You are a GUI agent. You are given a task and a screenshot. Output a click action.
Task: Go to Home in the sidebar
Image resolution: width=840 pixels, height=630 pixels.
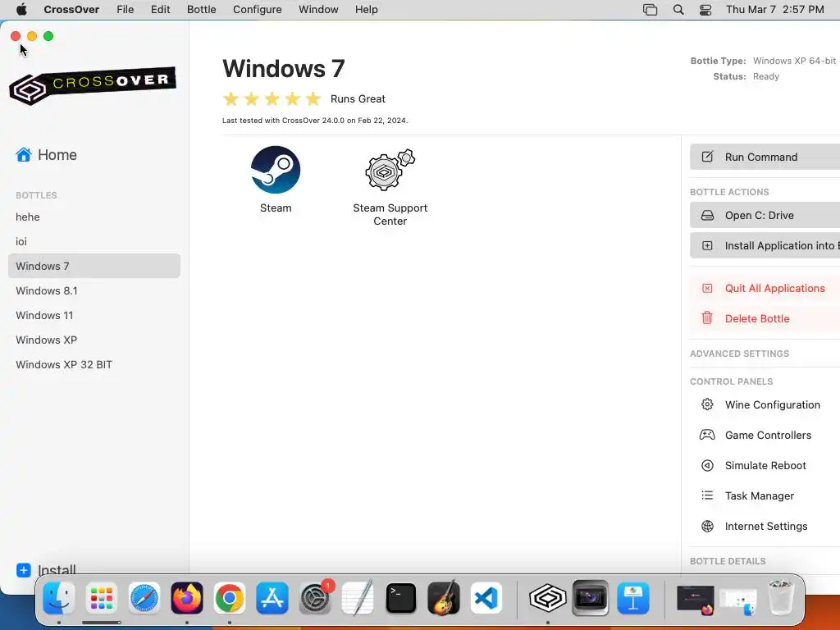point(47,155)
